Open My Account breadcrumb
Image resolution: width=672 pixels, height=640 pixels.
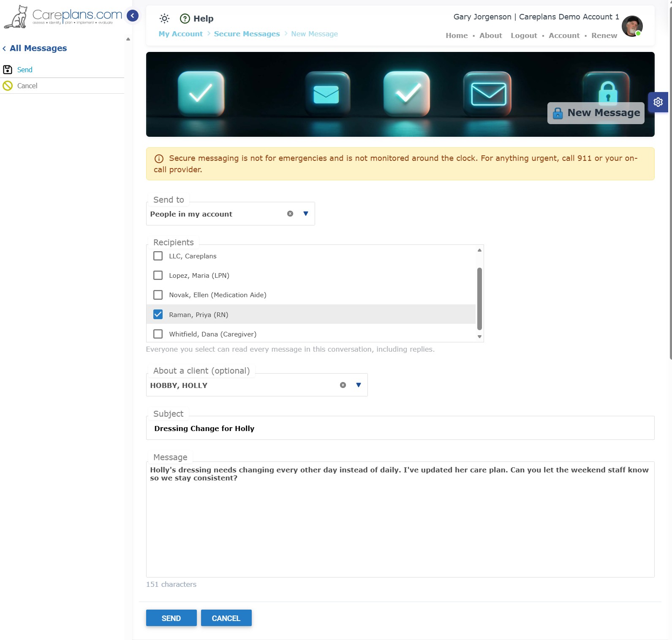(180, 34)
